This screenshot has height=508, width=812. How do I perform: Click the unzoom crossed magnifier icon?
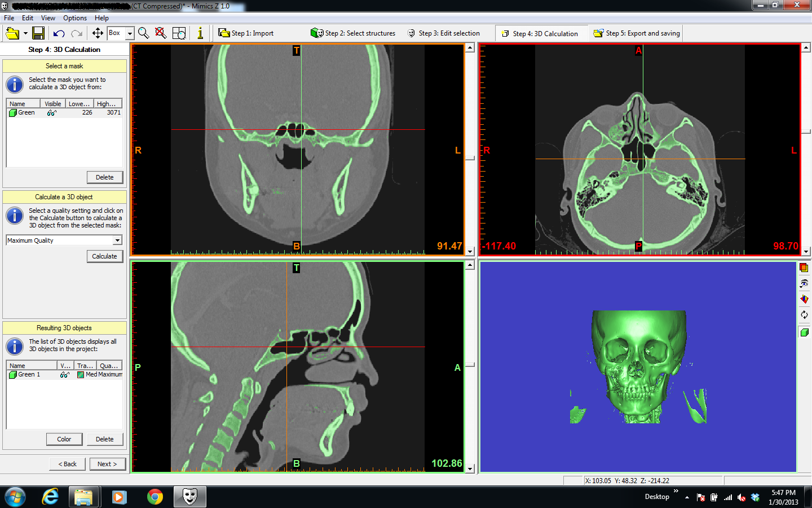pos(161,33)
